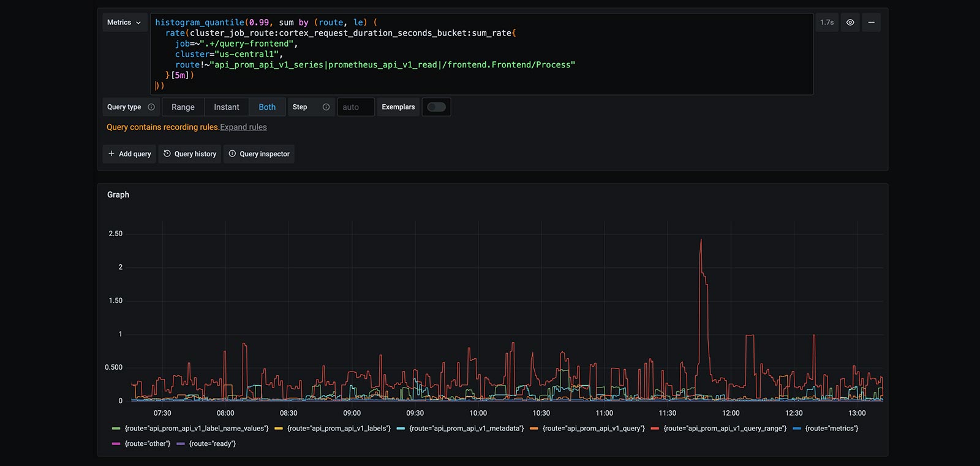The width and height of the screenshot is (980, 466).
Task: Open the Metrics dropdown
Action: coord(124,23)
